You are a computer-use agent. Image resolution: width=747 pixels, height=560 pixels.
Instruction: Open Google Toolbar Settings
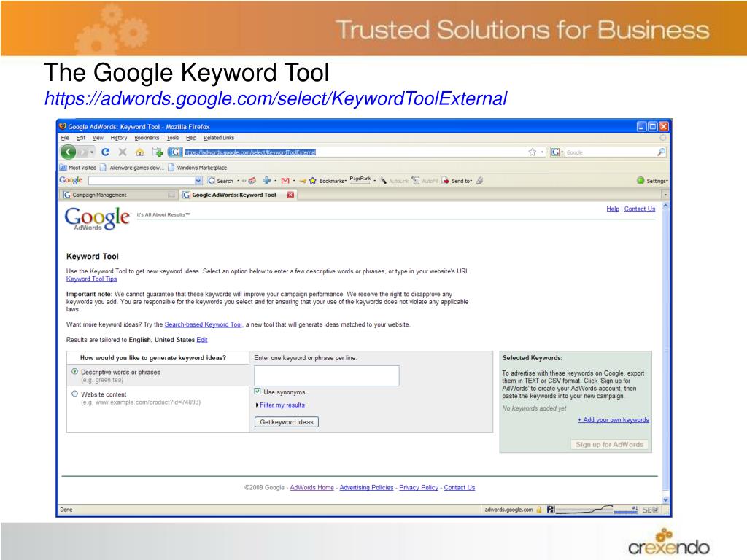click(x=652, y=181)
